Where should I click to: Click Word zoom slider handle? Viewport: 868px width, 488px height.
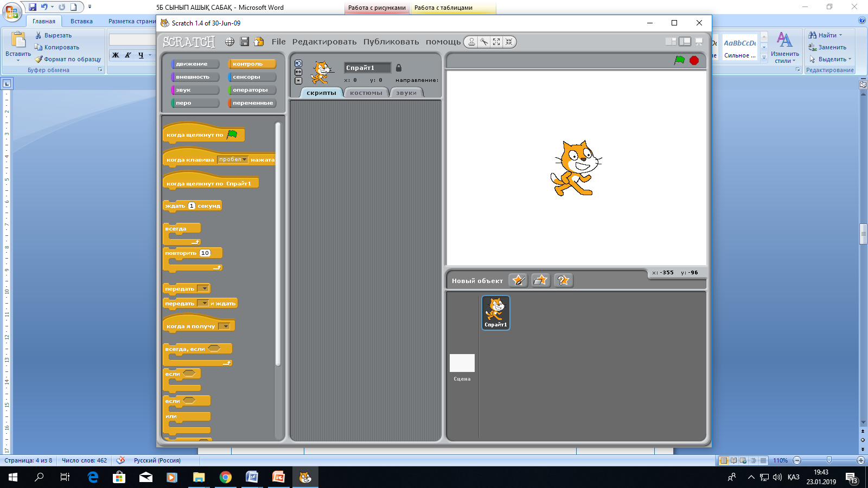click(x=829, y=460)
